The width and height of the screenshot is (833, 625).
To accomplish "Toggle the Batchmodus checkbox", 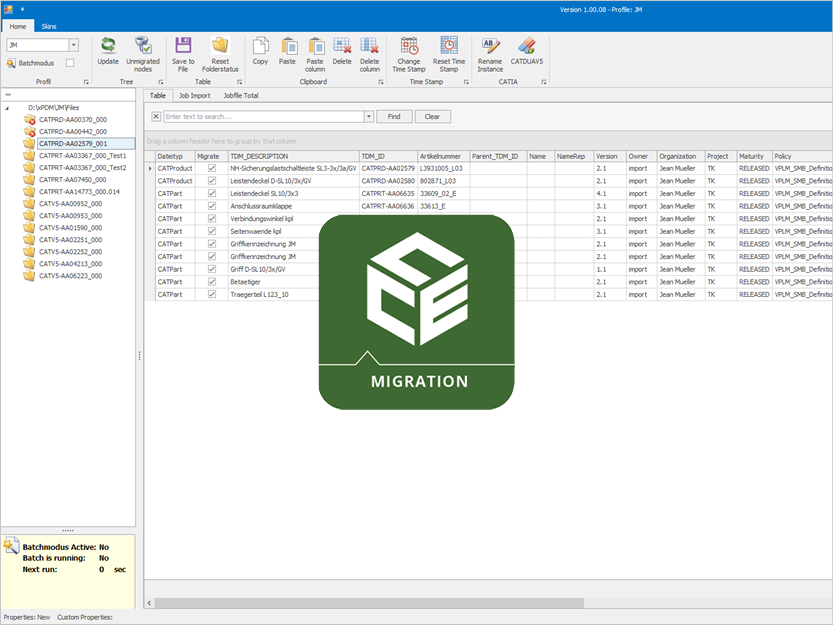I will (70, 63).
